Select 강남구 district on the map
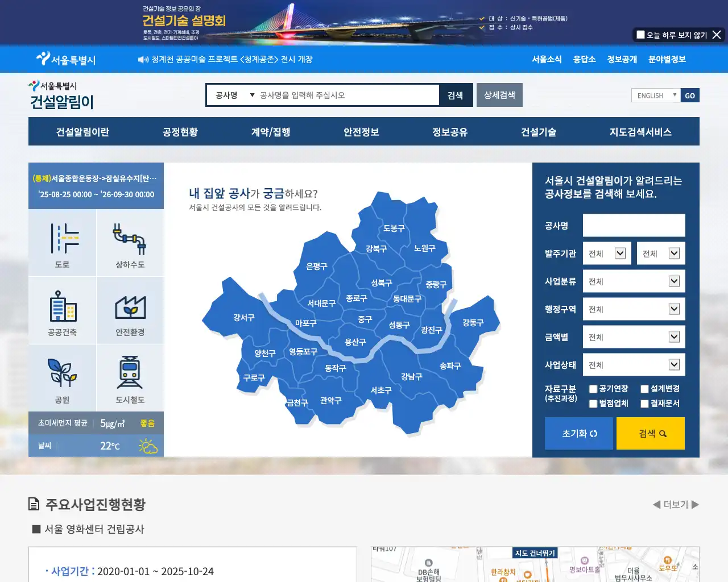 click(411, 376)
